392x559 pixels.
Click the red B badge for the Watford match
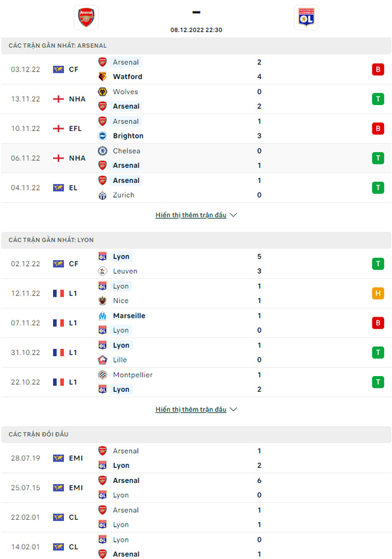coord(378,70)
